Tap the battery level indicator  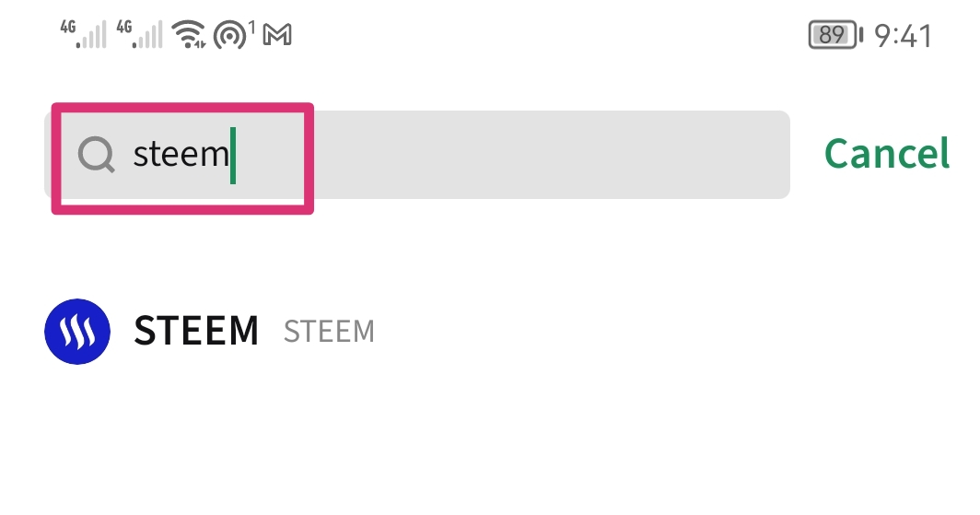coord(834,36)
